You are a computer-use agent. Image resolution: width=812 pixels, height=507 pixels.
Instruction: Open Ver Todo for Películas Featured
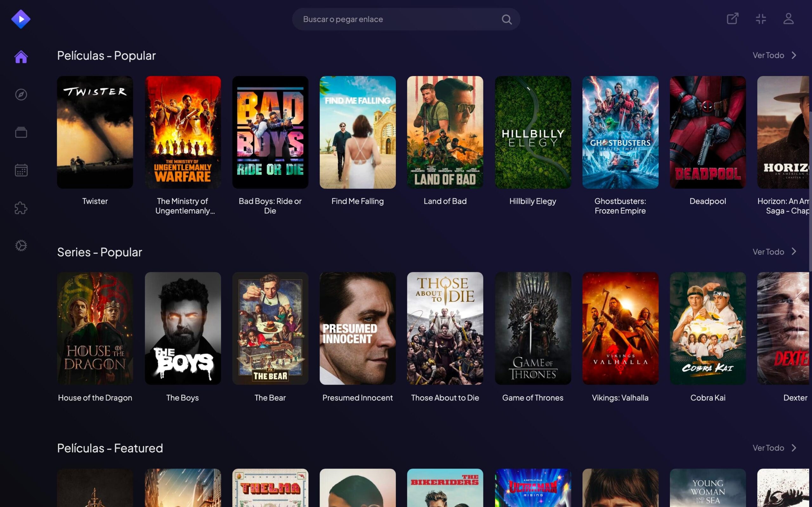768,448
